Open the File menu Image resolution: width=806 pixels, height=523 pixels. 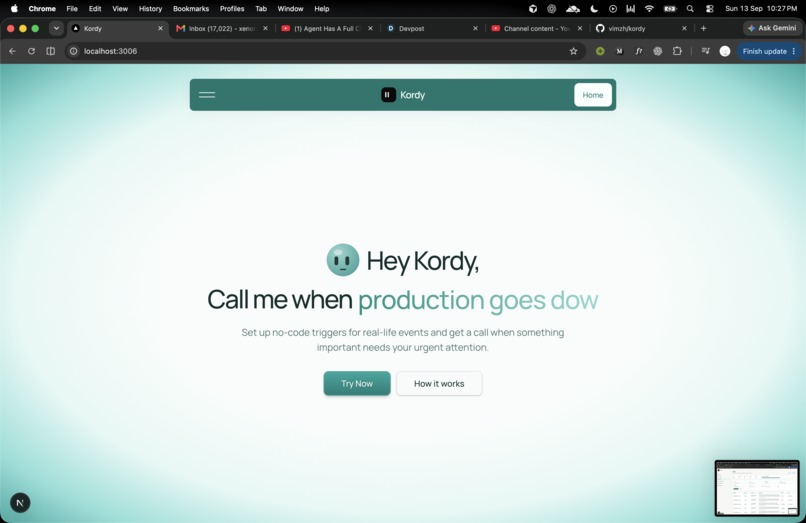72,8
